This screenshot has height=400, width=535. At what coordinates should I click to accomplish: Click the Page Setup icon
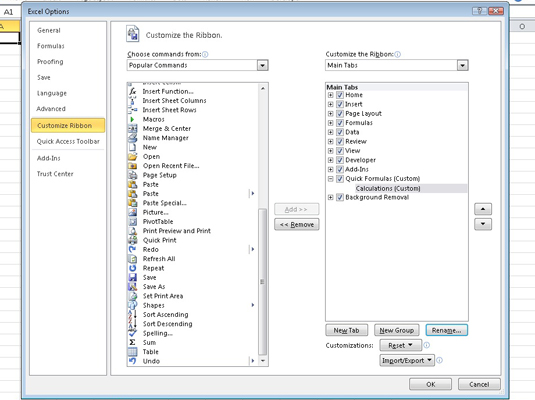click(x=132, y=175)
